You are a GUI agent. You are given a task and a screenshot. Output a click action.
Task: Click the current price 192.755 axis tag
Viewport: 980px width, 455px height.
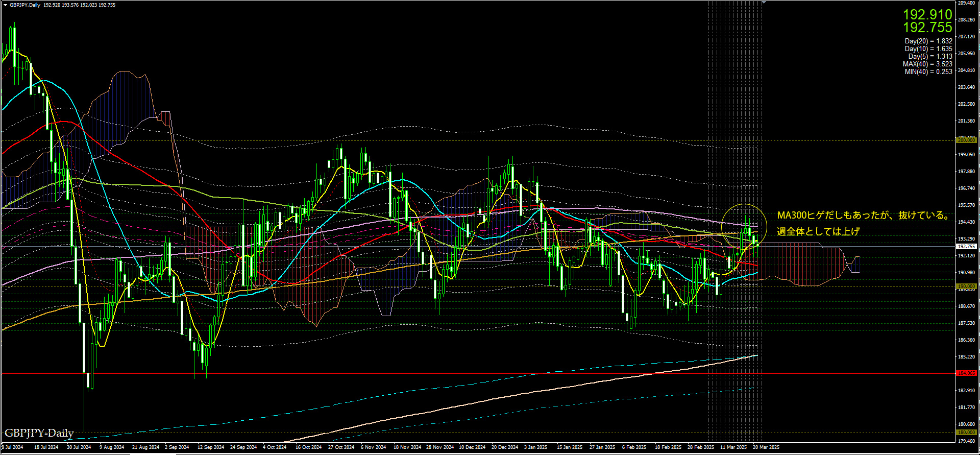(966, 247)
